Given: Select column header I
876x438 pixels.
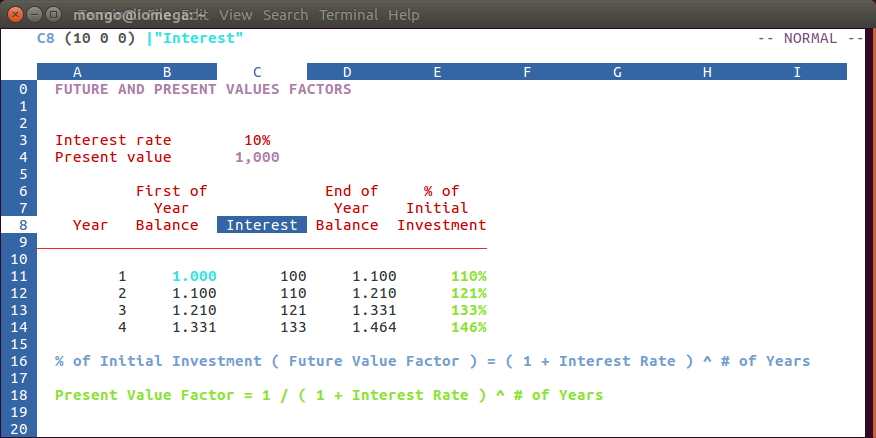Looking at the screenshot, I should (797, 72).
